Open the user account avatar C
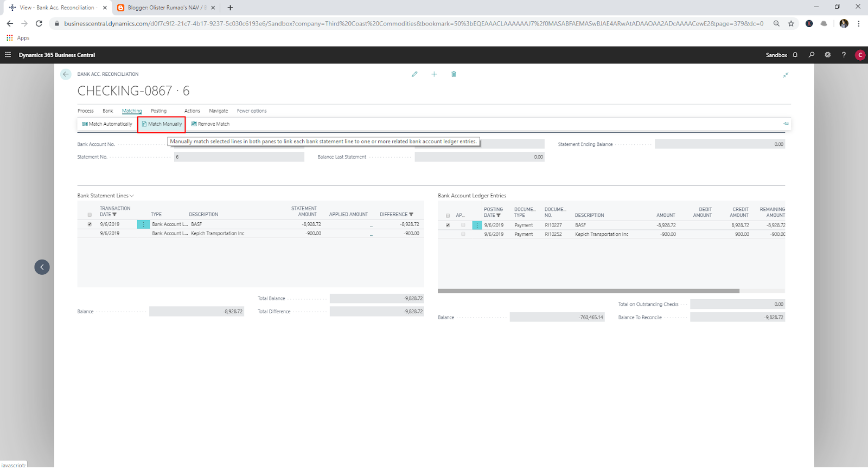Screen dimensions: 868x470 pyautogui.click(x=860, y=55)
